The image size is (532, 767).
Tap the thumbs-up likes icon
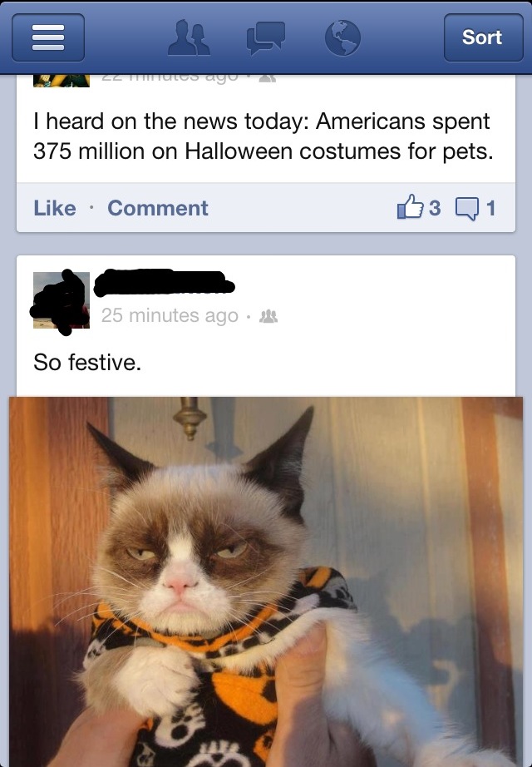[410, 207]
